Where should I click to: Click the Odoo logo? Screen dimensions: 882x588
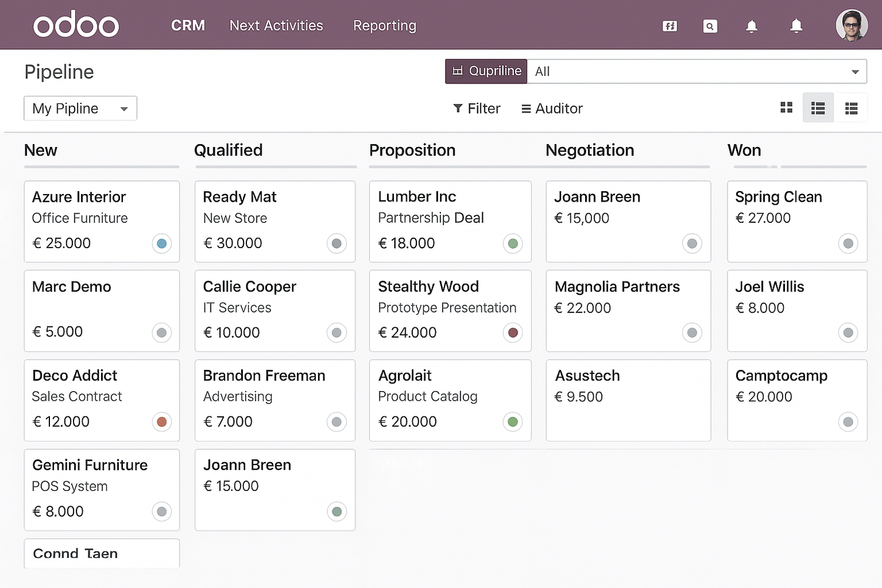click(x=76, y=25)
